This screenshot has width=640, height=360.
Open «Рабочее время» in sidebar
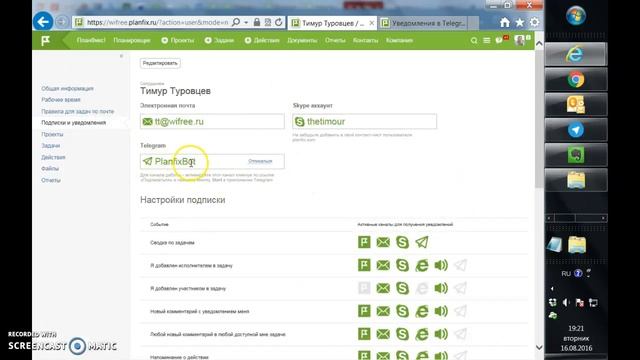pyautogui.click(x=61, y=100)
